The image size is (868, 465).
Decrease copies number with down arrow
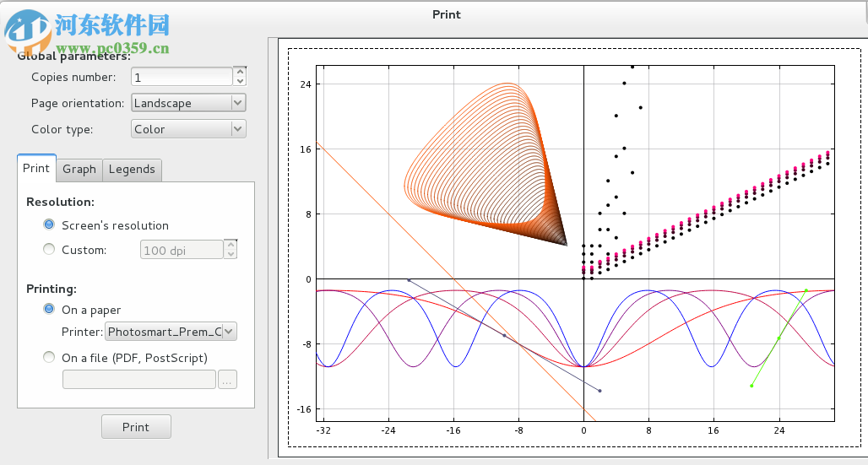[x=240, y=81]
